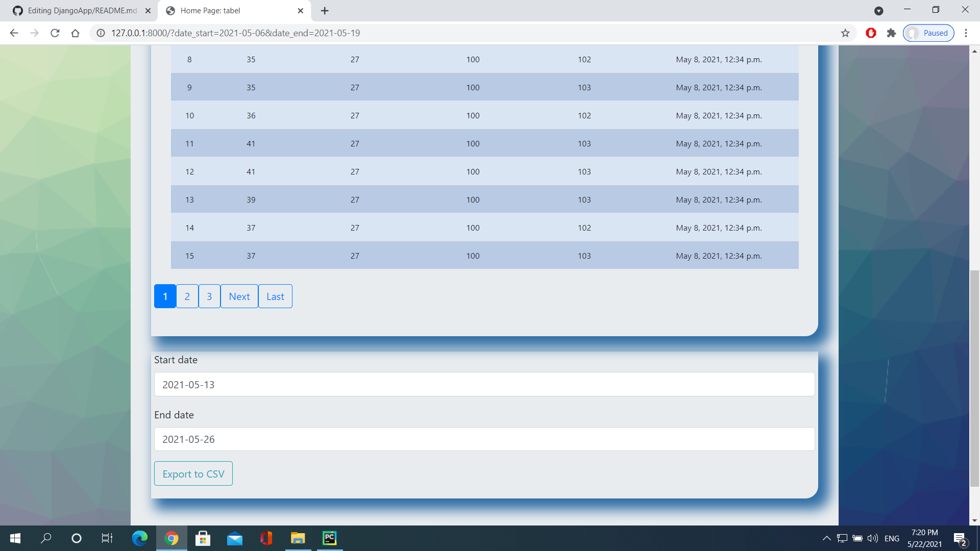Go to pagination page 2
Image resolution: width=980 pixels, height=551 pixels.
[x=187, y=296]
